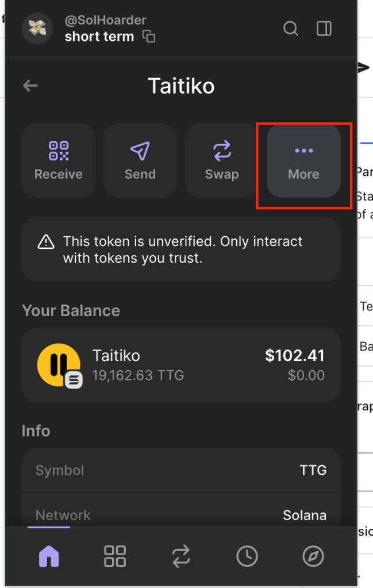Viewport: 373px width, 588px height.
Task: Select the Taitiko balance row
Action: tap(180, 365)
